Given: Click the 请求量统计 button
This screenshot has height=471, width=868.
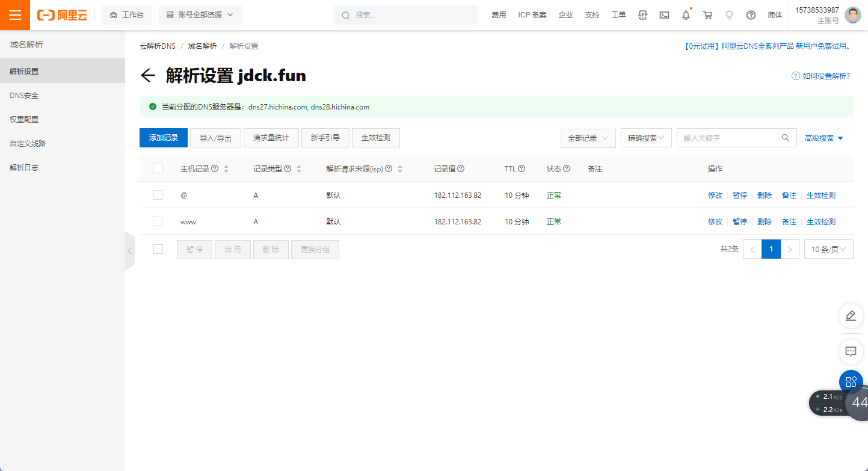Looking at the screenshot, I should [x=271, y=138].
